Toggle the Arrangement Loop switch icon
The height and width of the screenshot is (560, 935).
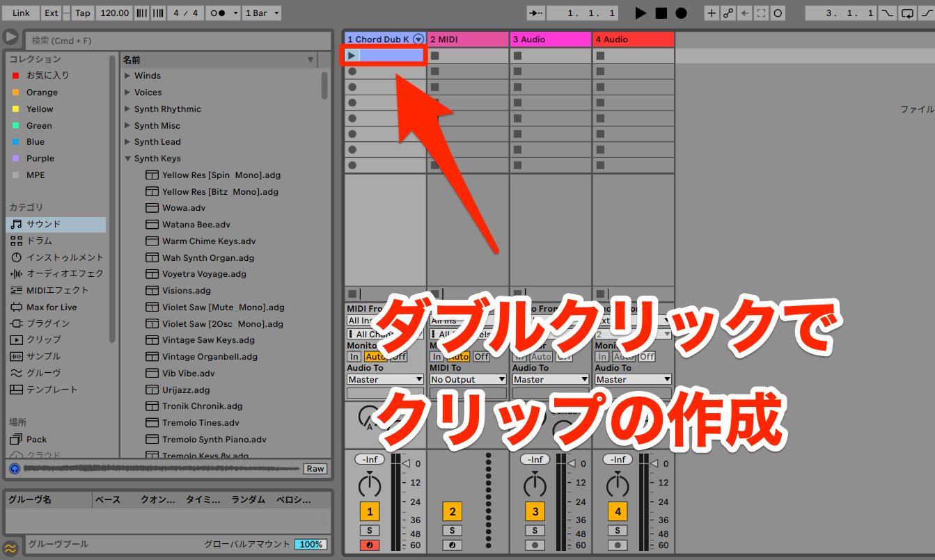[907, 13]
